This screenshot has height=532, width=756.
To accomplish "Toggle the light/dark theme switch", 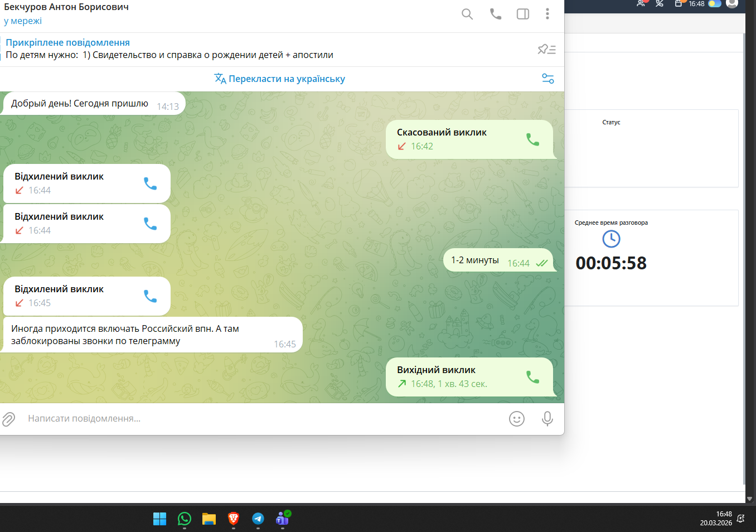I will (715, 3).
